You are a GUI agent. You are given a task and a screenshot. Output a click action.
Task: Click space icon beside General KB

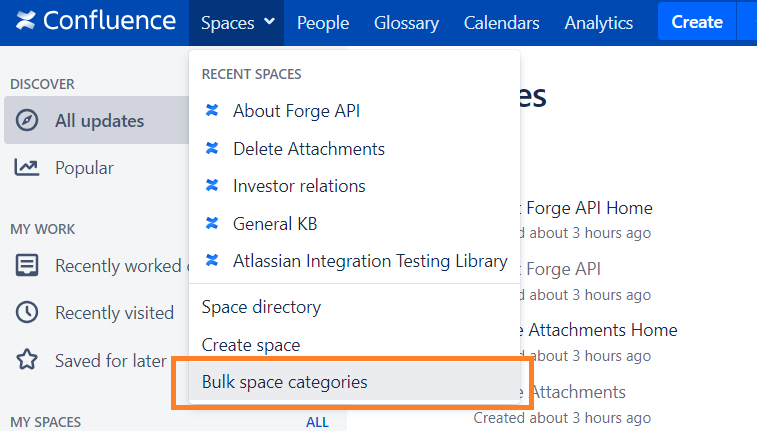pyautogui.click(x=212, y=224)
